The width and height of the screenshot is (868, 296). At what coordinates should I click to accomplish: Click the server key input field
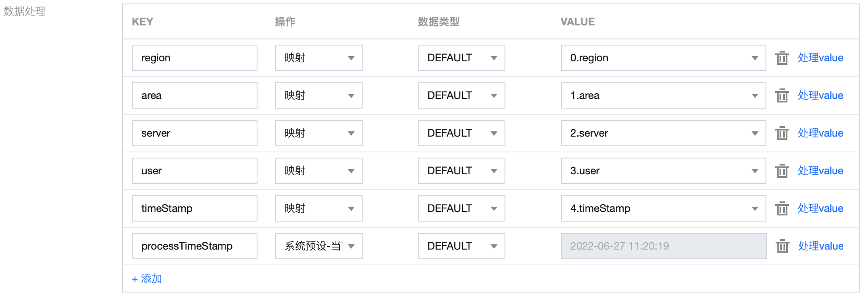click(194, 133)
